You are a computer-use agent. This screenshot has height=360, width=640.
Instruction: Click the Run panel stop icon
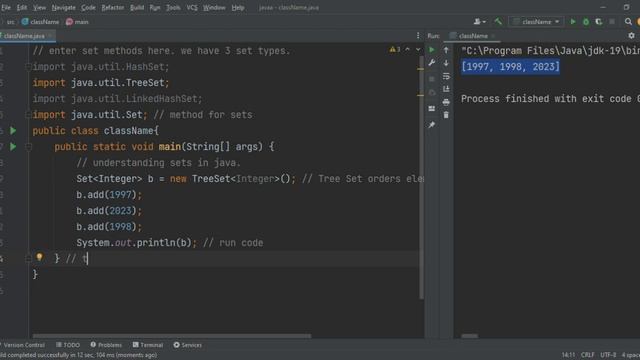[432, 79]
